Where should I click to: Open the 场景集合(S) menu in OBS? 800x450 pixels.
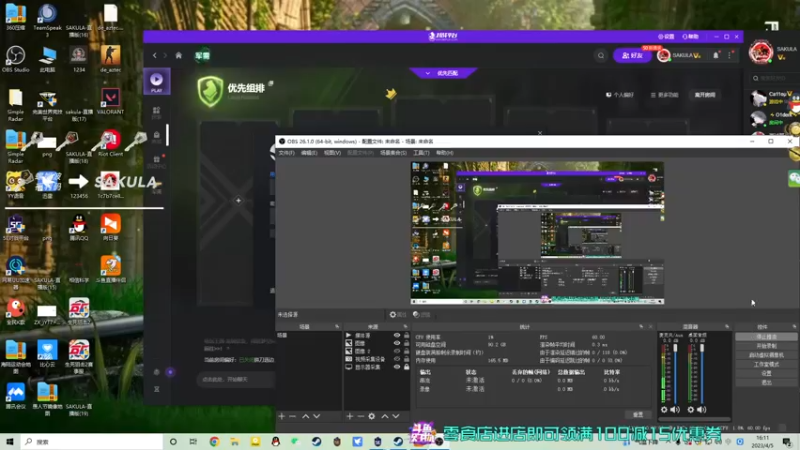(393, 153)
